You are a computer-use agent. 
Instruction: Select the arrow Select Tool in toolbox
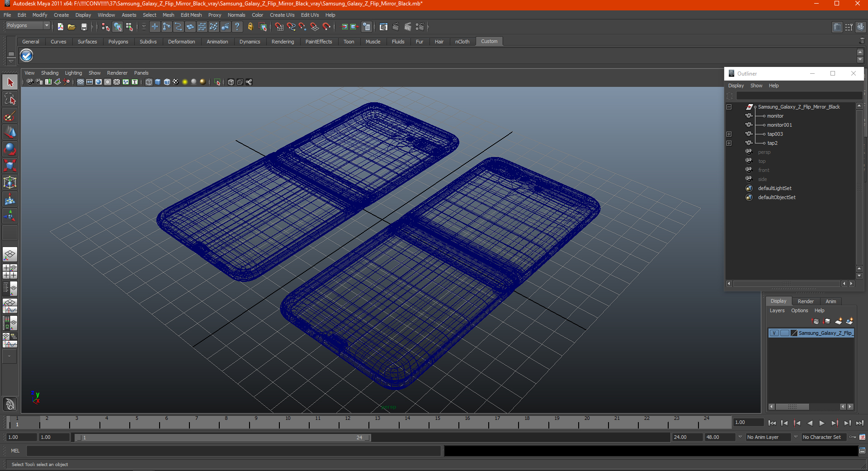pyautogui.click(x=10, y=82)
